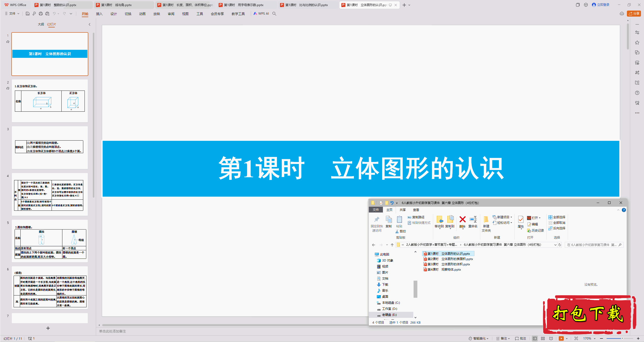Screen dimensions: 644x342
Task: Click the Redo arrow in WPS toolbar
Action: coord(64,14)
